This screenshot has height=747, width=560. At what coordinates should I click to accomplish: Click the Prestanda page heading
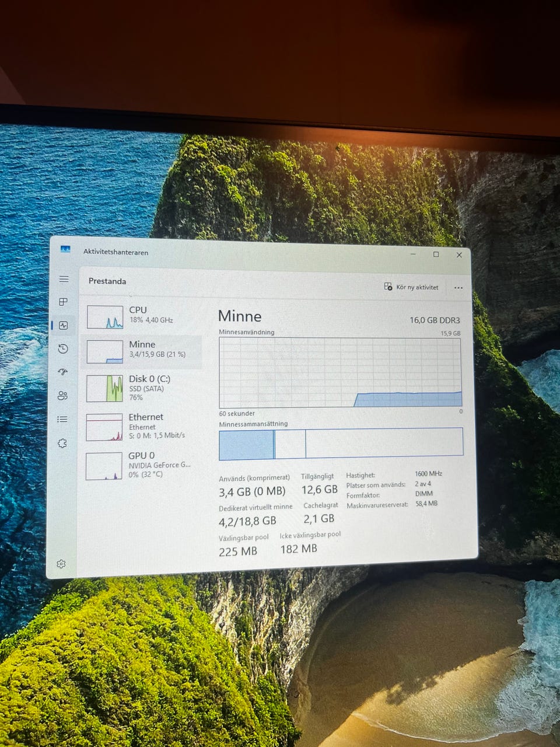pyautogui.click(x=107, y=281)
